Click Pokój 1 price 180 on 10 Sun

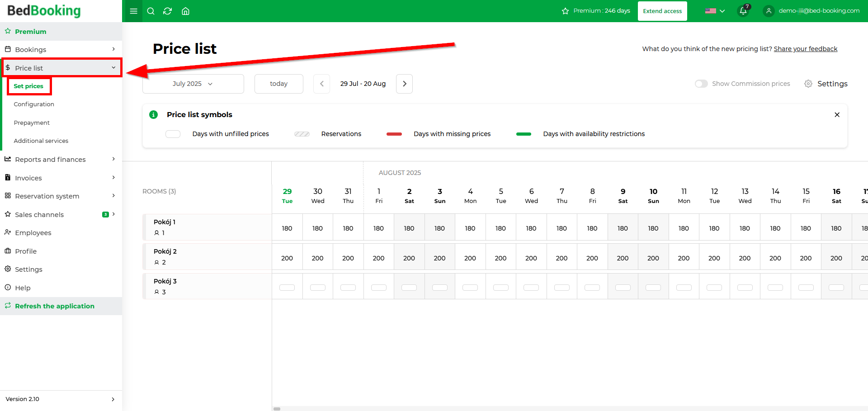[653, 228]
